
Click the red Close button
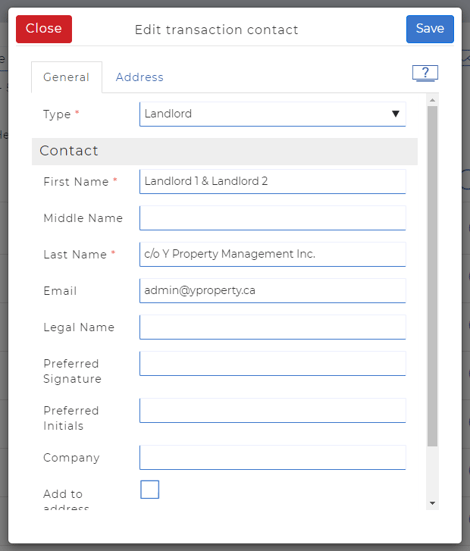pyautogui.click(x=44, y=29)
